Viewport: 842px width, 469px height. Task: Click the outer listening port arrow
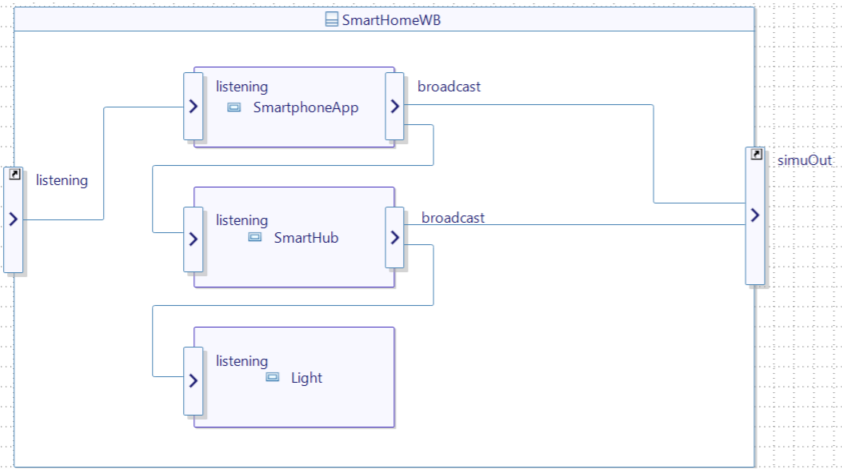click(x=13, y=219)
